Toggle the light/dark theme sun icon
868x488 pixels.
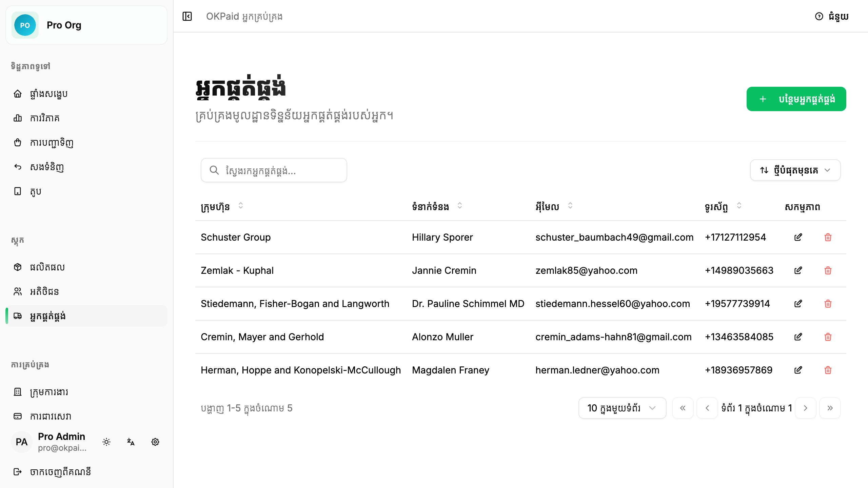(x=106, y=442)
